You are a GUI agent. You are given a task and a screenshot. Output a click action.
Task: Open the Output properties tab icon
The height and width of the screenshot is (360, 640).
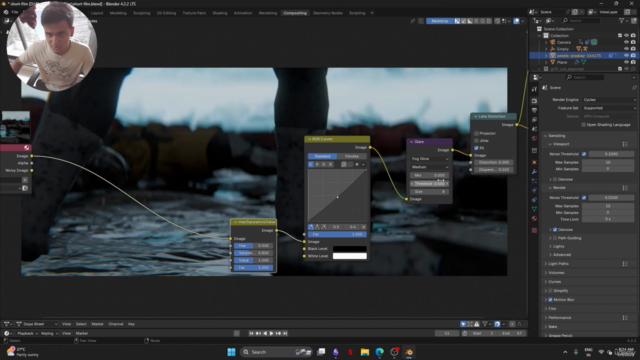534,111
